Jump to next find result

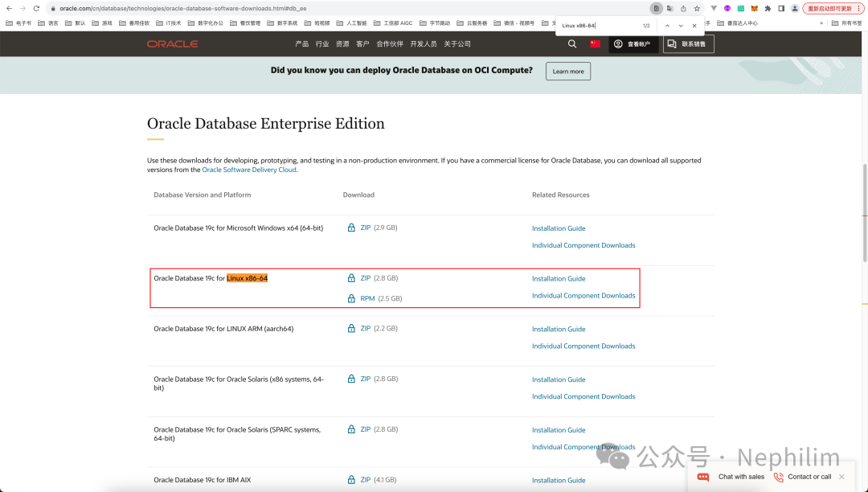coord(681,26)
